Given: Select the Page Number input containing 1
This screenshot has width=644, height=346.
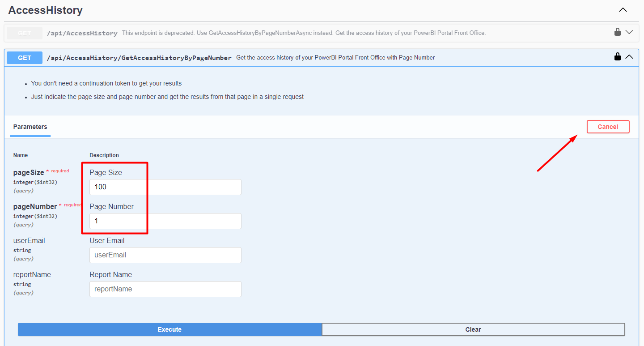Looking at the screenshot, I should 165,221.
